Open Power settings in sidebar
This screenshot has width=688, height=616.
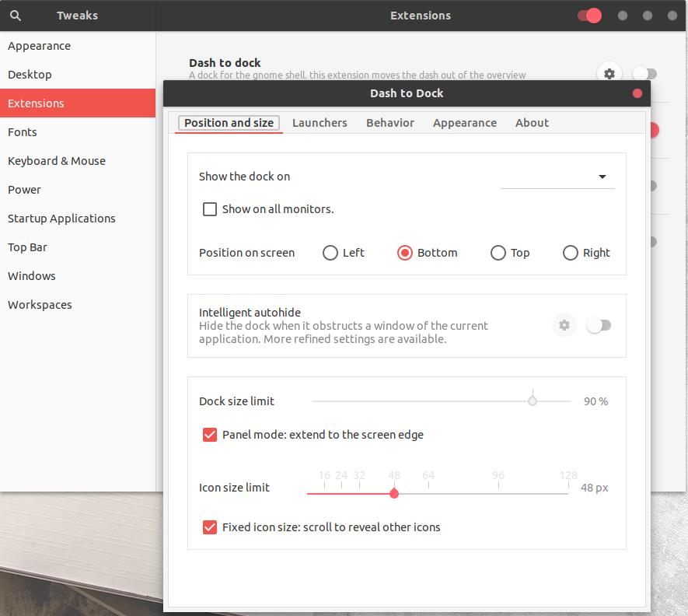[78, 190]
